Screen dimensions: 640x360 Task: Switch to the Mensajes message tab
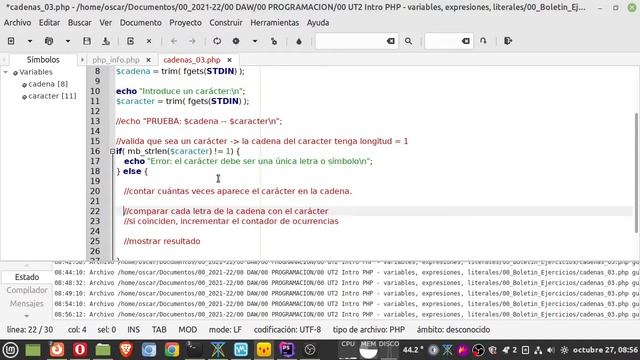[x=27, y=304]
